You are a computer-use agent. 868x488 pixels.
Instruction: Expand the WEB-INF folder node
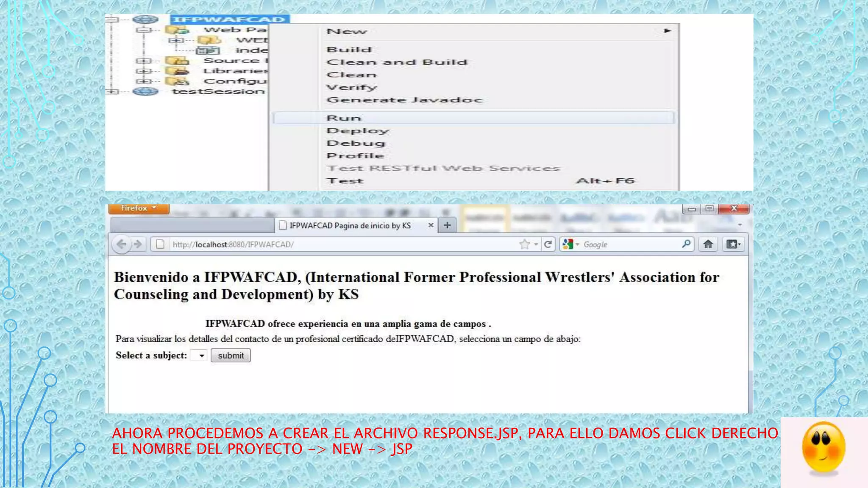click(176, 40)
